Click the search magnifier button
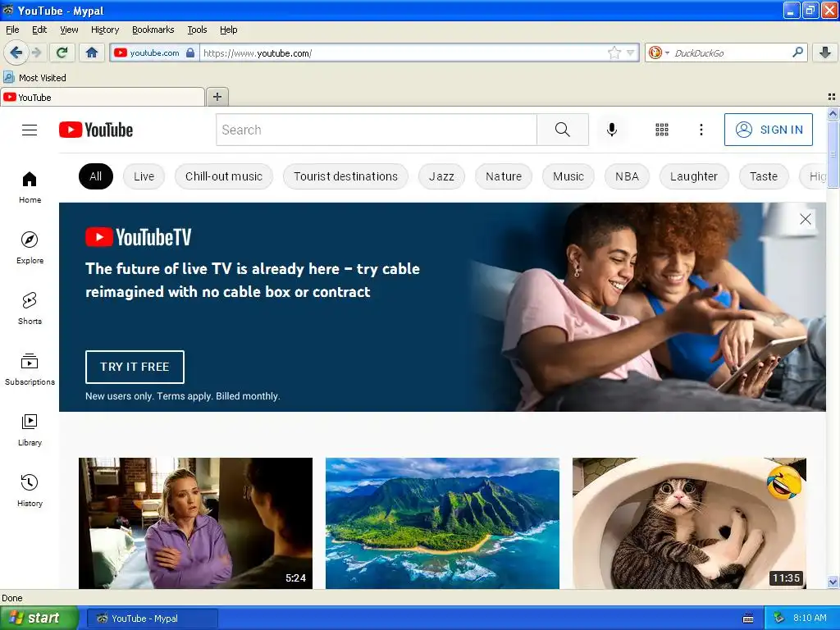The height and width of the screenshot is (630, 840). (563, 130)
